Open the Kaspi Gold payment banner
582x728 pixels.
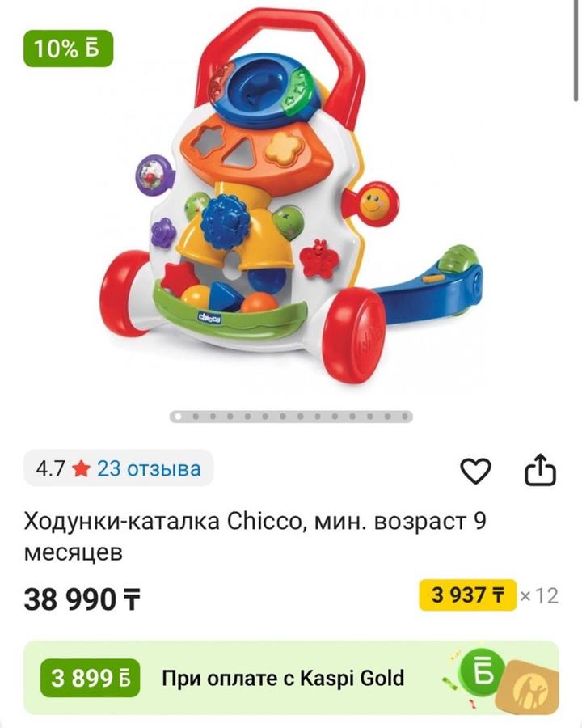click(291, 678)
